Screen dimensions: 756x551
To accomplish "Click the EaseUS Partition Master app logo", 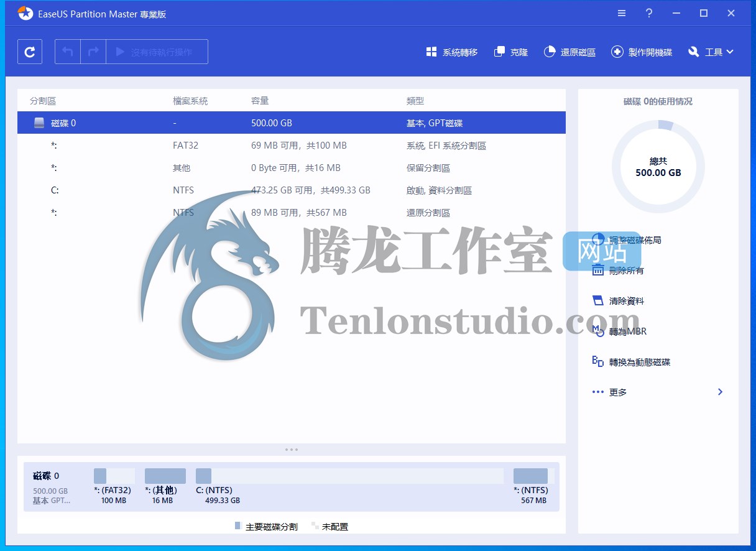I will click(25, 13).
